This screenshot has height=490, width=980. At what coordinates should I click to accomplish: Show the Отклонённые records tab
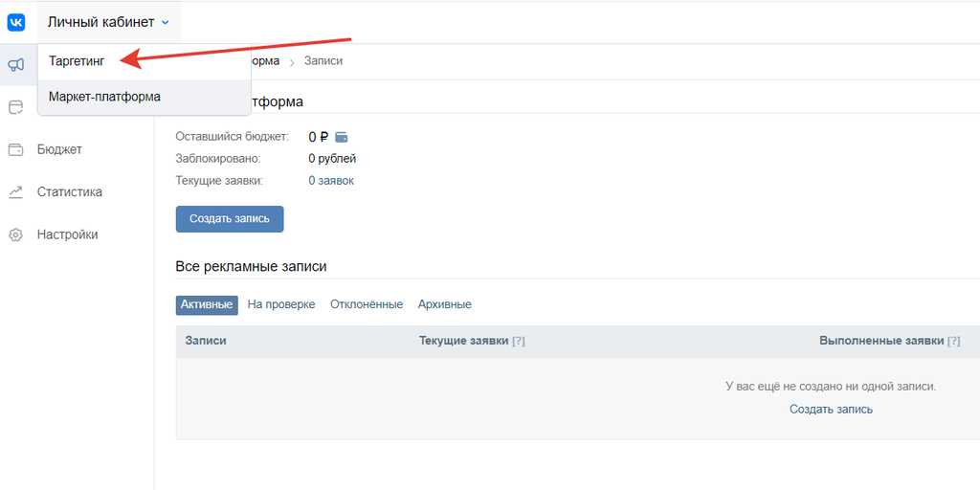pyautogui.click(x=367, y=304)
